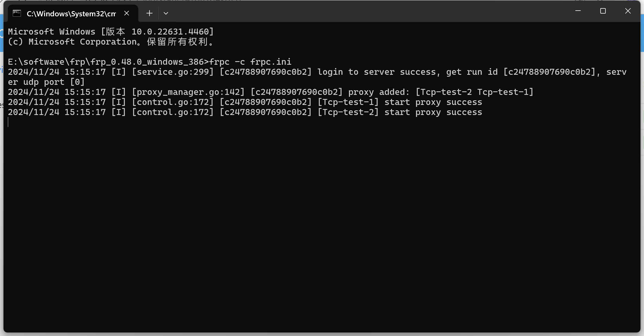644x336 pixels.
Task: Close the cmd.exe tab
Action: tap(127, 13)
